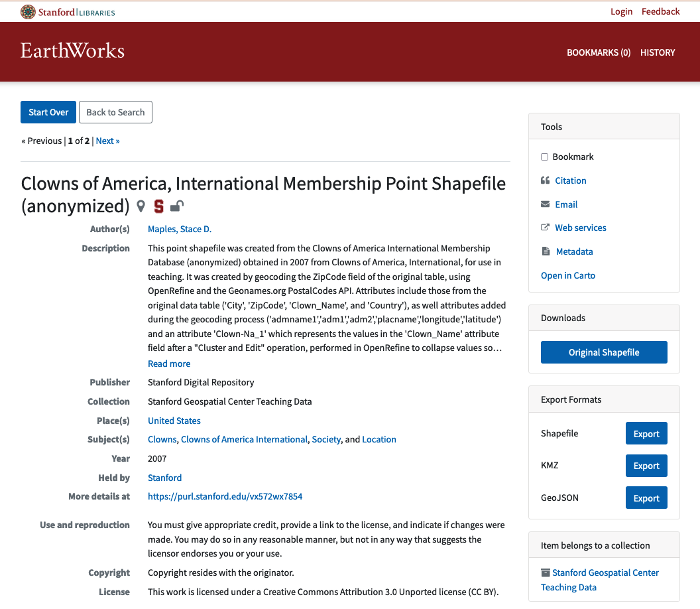Click the page title Clowns of America
Image resolution: width=700 pixels, height=609 pixels.
pyautogui.click(x=263, y=195)
